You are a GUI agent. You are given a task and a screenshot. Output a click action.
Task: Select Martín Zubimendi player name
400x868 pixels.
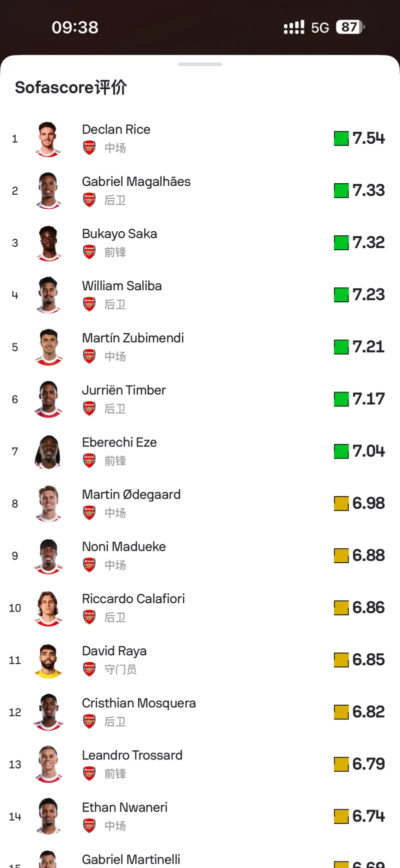pyautogui.click(x=133, y=338)
